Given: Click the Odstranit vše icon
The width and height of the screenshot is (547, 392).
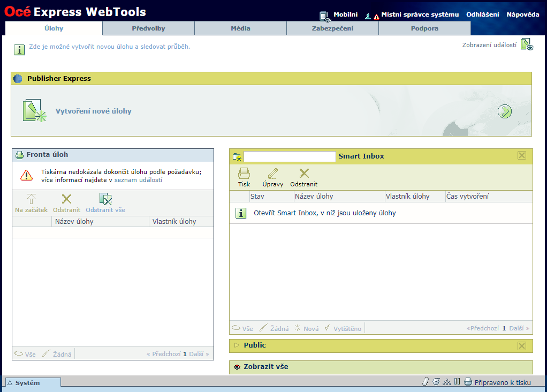Looking at the screenshot, I should 105,199.
